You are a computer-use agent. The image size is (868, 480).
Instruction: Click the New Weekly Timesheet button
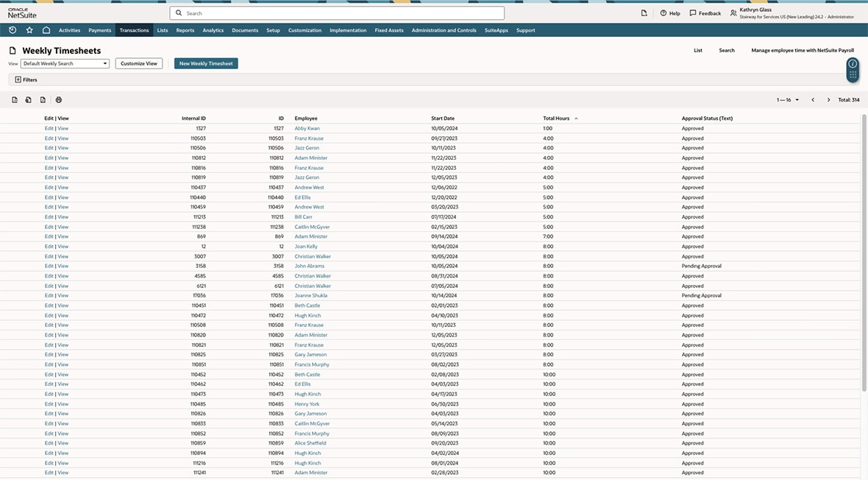coord(206,64)
